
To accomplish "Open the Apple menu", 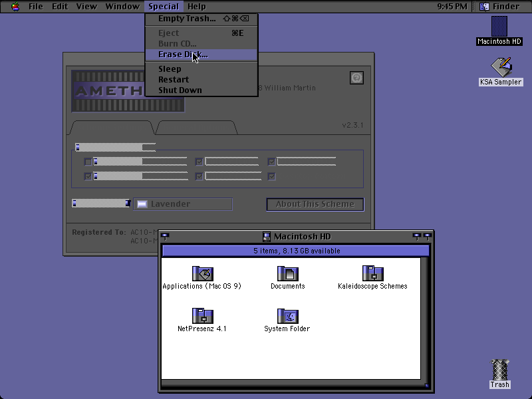I will 15,7.
